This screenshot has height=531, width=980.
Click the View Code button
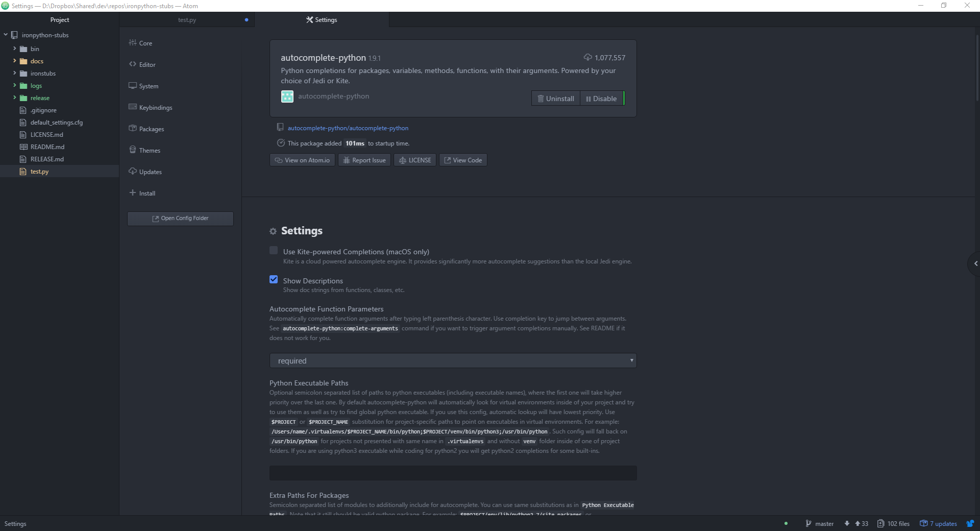click(462, 160)
